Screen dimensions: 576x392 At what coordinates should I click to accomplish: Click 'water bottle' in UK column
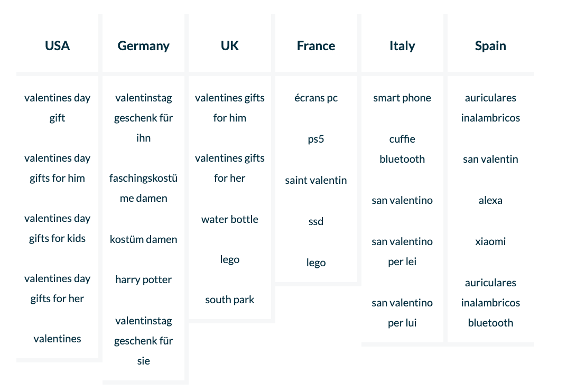click(230, 219)
